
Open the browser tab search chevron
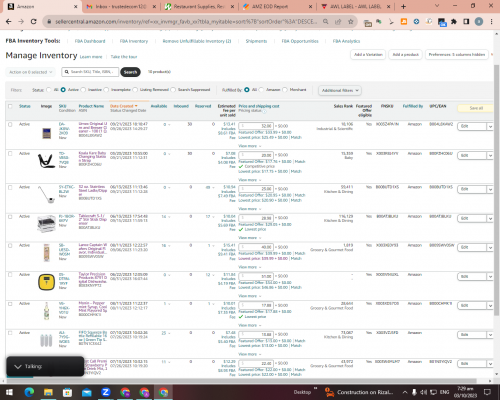[x=437, y=6]
